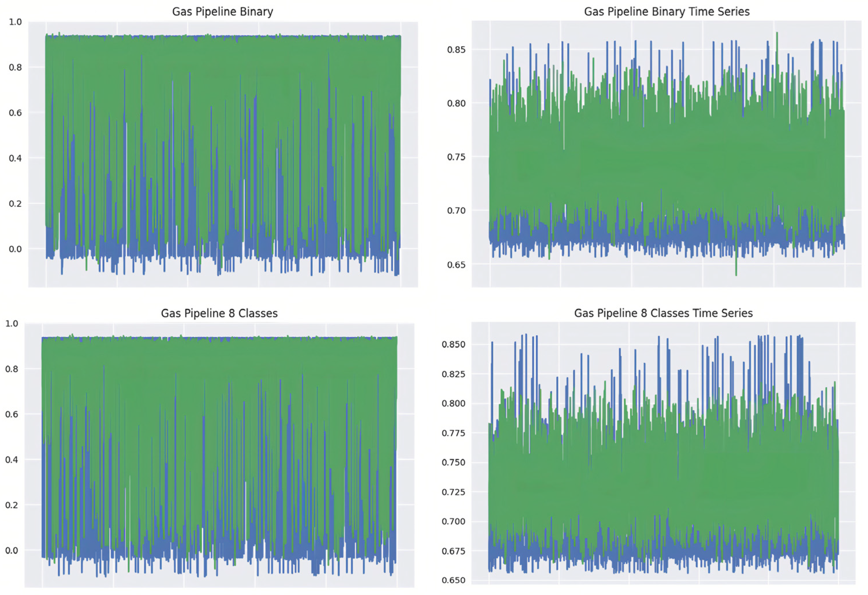The height and width of the screenshot is (595, 868).
Task: Click the center of the 8 Classes chart
Action: (219, 455)
